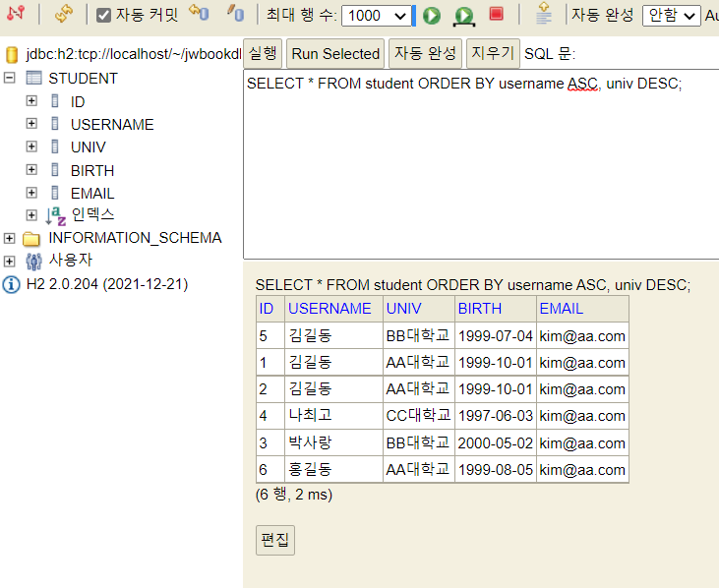
Task: Click the users group icon
Action: [33, 262]
